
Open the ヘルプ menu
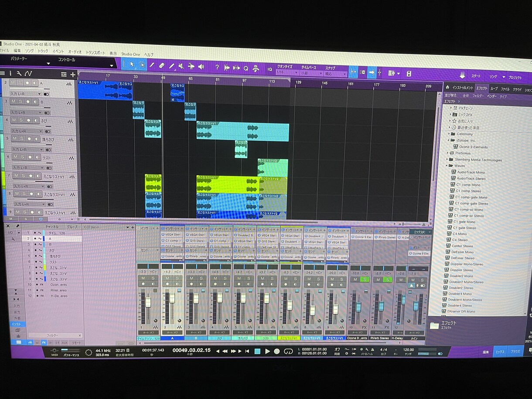click(149, 55)
